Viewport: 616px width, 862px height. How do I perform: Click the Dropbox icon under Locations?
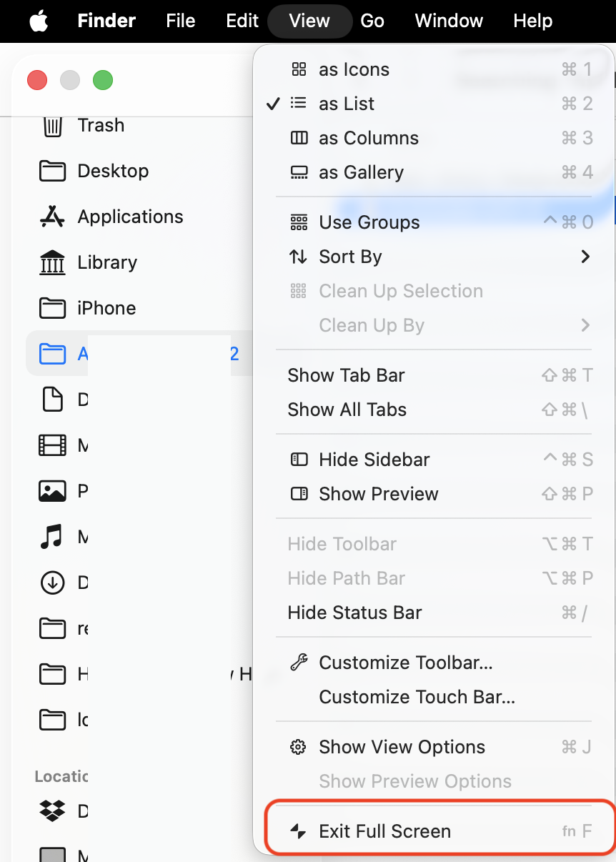tap(52, 811)
